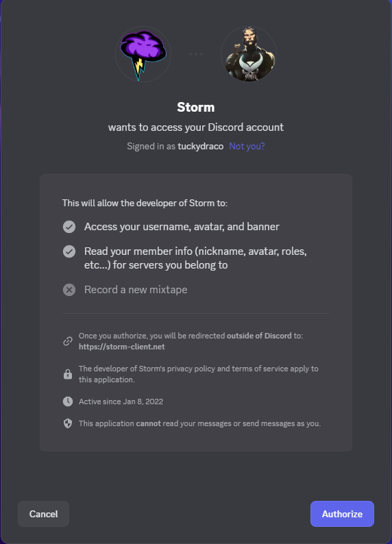Click the https://storm-client.net redirect URL
Viewport: 392px width, 544px height.
coord(122,347)
